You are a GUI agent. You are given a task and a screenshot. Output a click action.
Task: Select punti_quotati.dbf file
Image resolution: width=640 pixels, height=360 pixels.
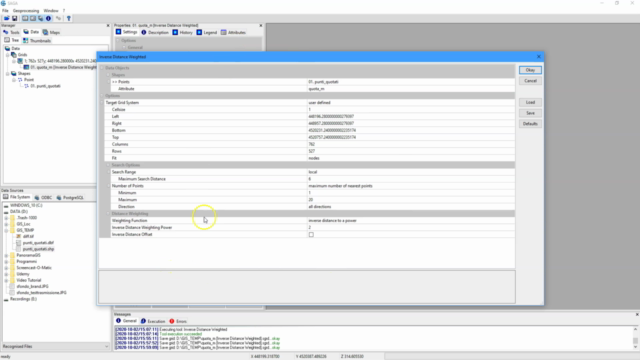coord(38,243)
